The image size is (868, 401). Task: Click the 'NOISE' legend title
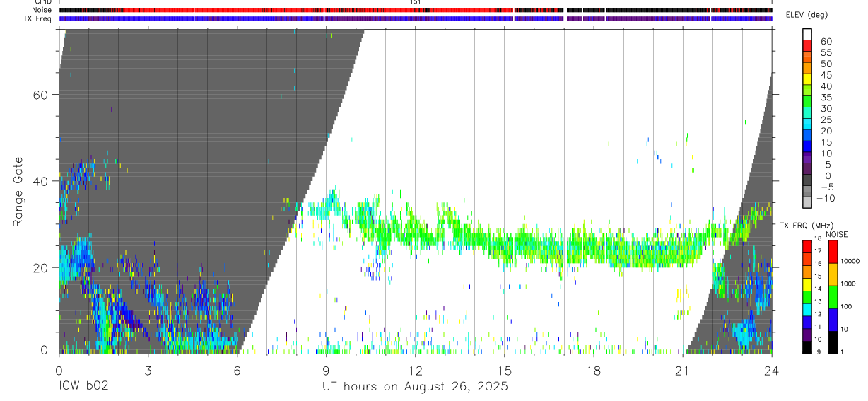838,234
